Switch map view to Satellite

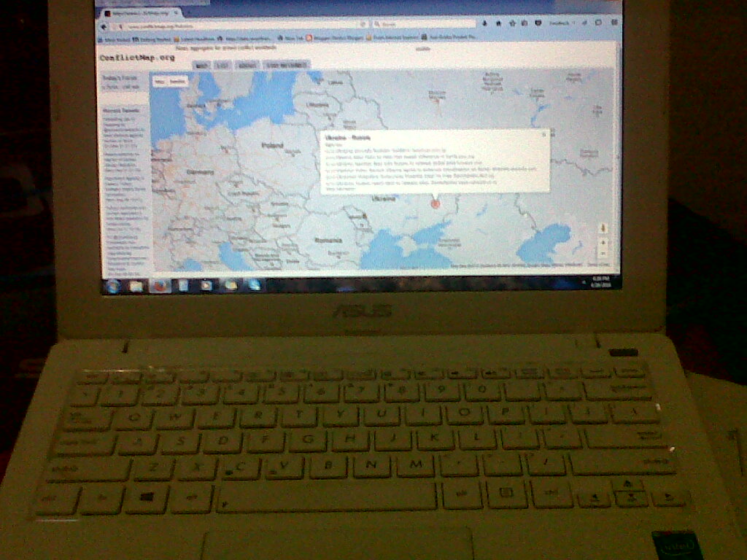tap(178, 82)
